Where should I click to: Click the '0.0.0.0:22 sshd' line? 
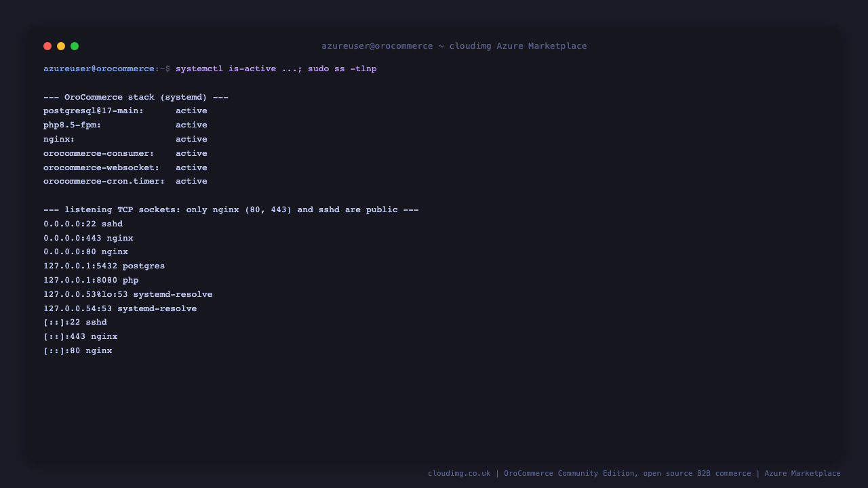[x=83, y=224]
